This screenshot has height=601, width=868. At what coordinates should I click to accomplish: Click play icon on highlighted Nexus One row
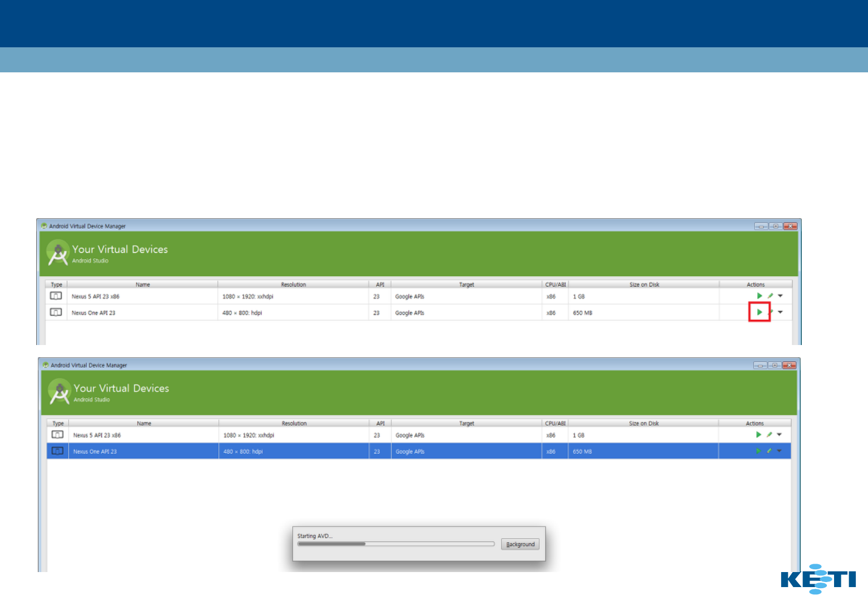[x=758, y=451]
